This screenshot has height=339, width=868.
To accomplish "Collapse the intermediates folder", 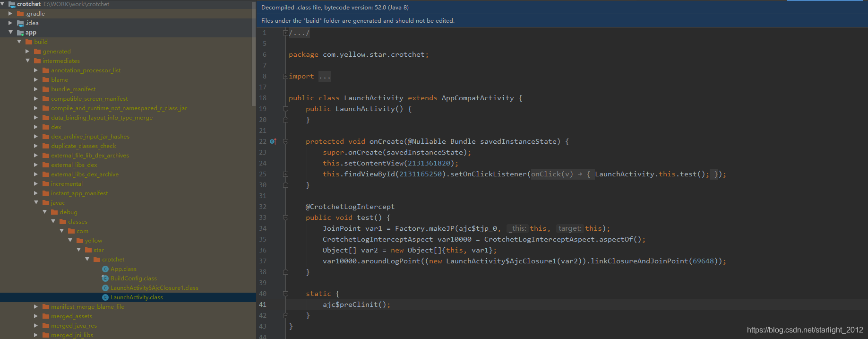I will click(x=27, y=61).
